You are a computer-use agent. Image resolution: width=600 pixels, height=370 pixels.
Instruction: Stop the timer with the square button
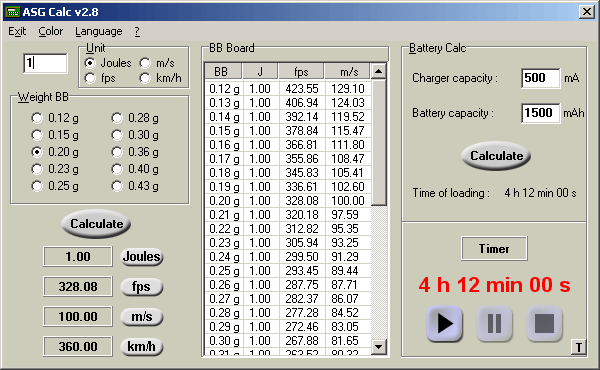coord(544,323)
